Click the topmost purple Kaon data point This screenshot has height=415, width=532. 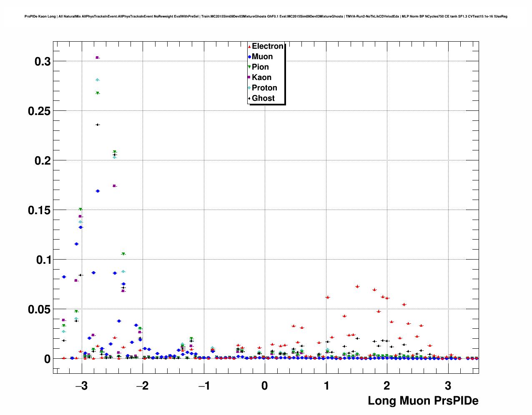pos(97,57)
